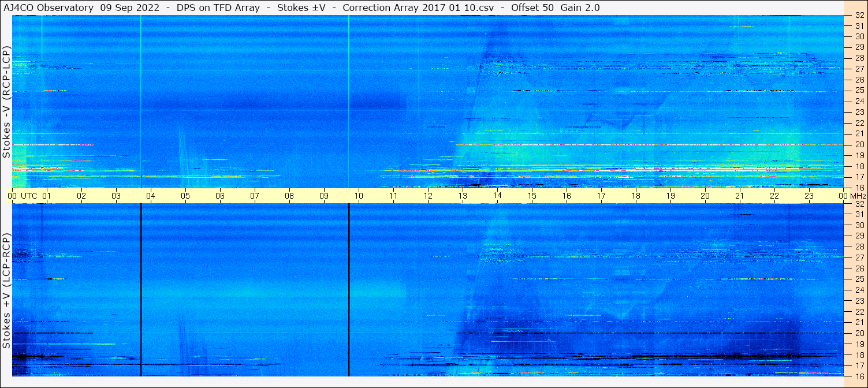Screen dimensions: 868x388
Task: Select 'Correction Array 2017 01 10.csv' filename text
Action: pos(418,8)
